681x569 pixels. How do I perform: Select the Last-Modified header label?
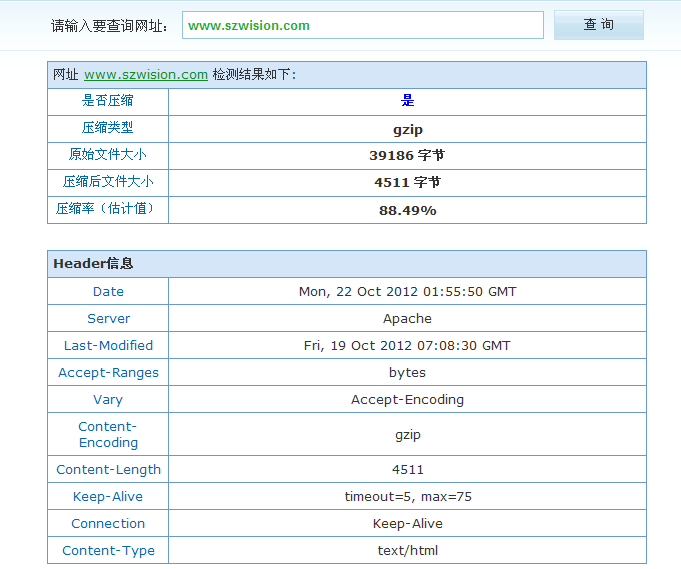point(108,345)
